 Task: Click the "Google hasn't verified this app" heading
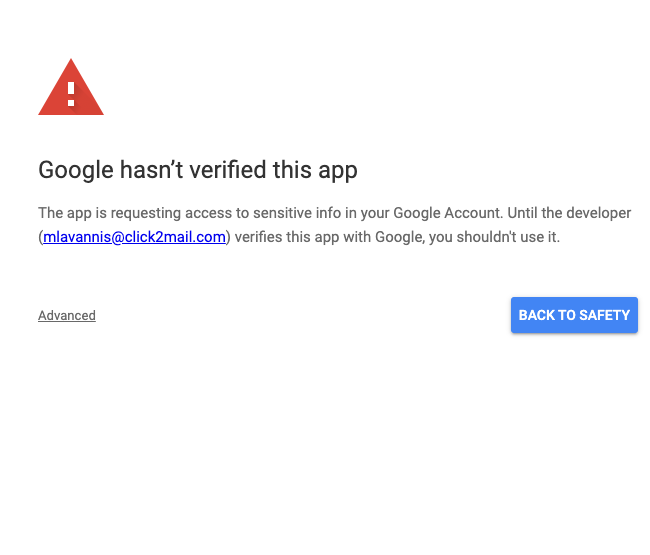(198, 170)
